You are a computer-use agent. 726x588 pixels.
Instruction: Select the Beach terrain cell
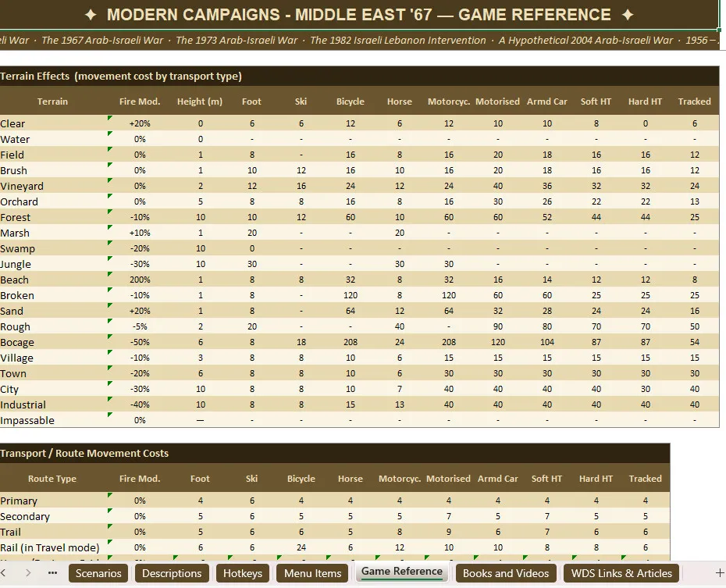54,280
